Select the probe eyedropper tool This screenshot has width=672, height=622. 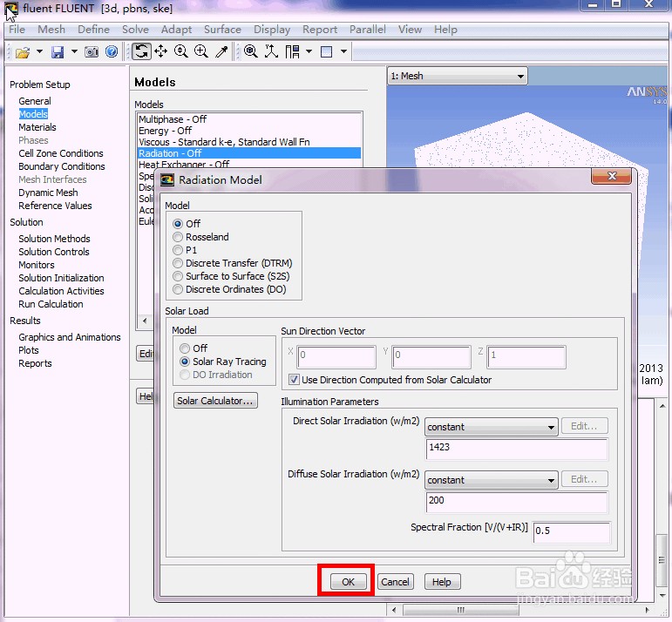point(221,51)
